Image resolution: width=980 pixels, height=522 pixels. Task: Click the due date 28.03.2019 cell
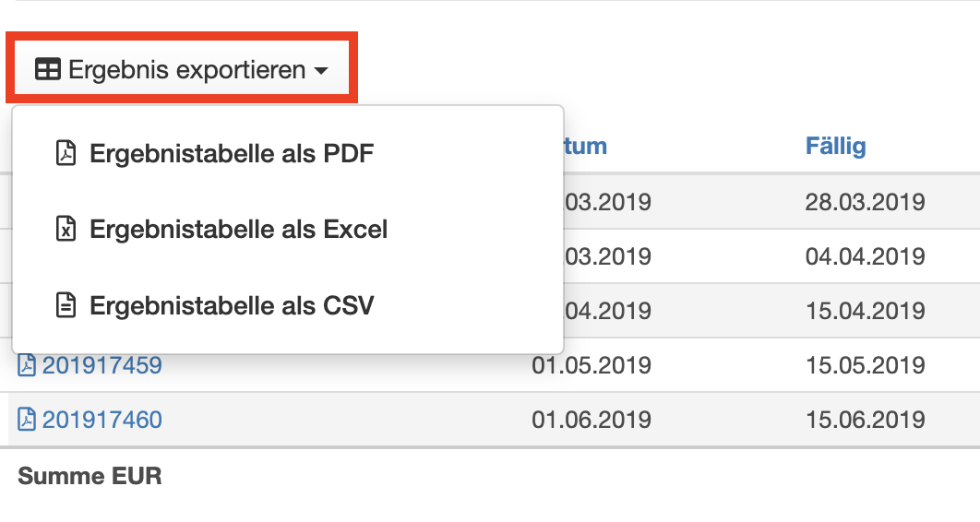865,201
